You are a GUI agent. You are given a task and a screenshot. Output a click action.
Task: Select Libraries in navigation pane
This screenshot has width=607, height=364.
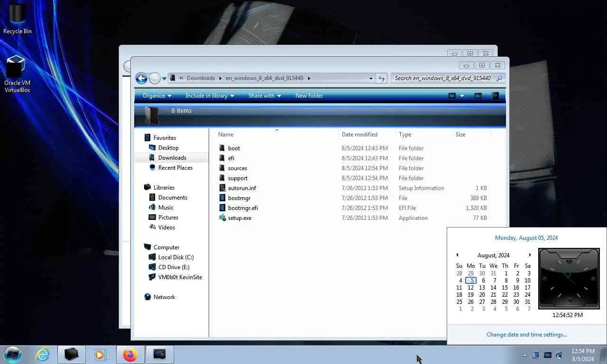point(164,188)
